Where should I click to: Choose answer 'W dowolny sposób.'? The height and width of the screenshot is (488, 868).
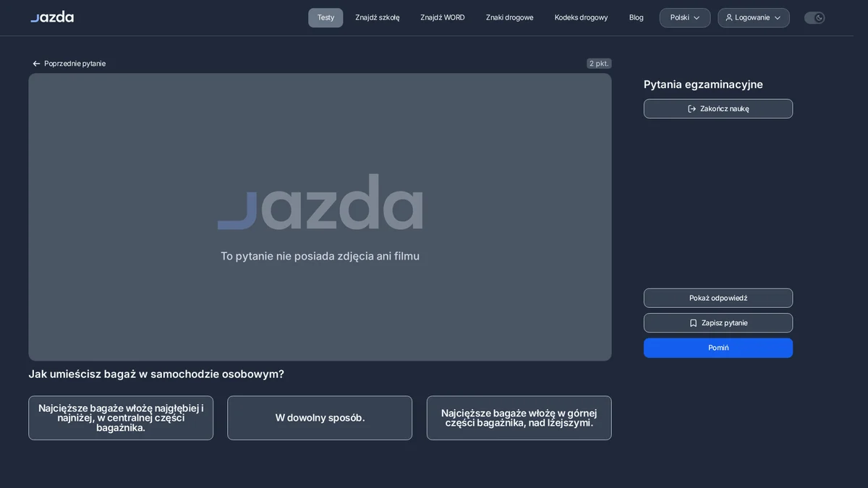(x=320, y=418)
